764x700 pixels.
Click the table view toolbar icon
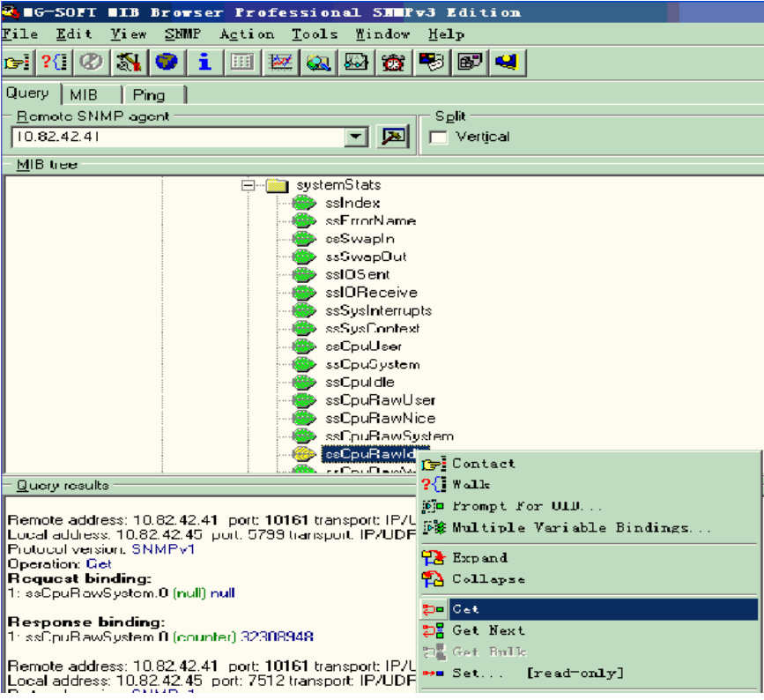pyautogui.click(x=241, y=62)
